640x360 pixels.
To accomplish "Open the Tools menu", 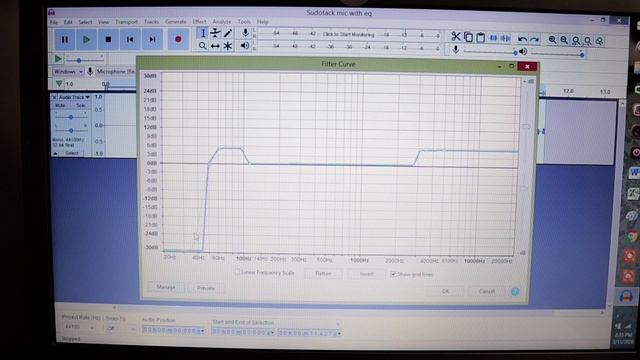I will [x=244, y=22].
